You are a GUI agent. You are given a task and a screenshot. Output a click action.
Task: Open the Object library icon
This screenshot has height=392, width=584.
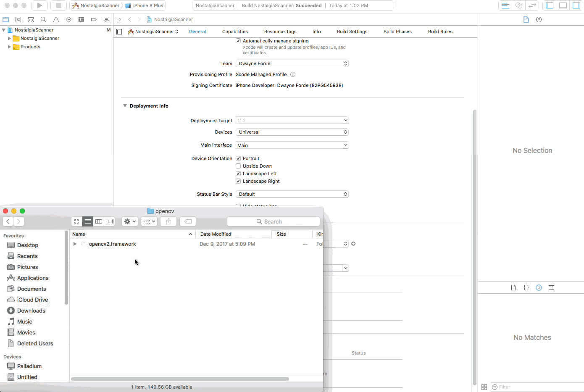click(x=539, y=288)
